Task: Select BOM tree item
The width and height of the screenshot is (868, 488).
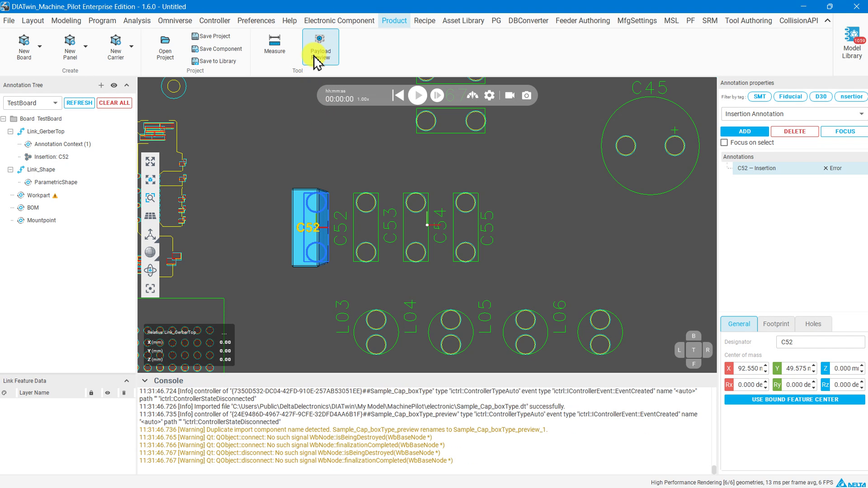Action: pos(33,208)
